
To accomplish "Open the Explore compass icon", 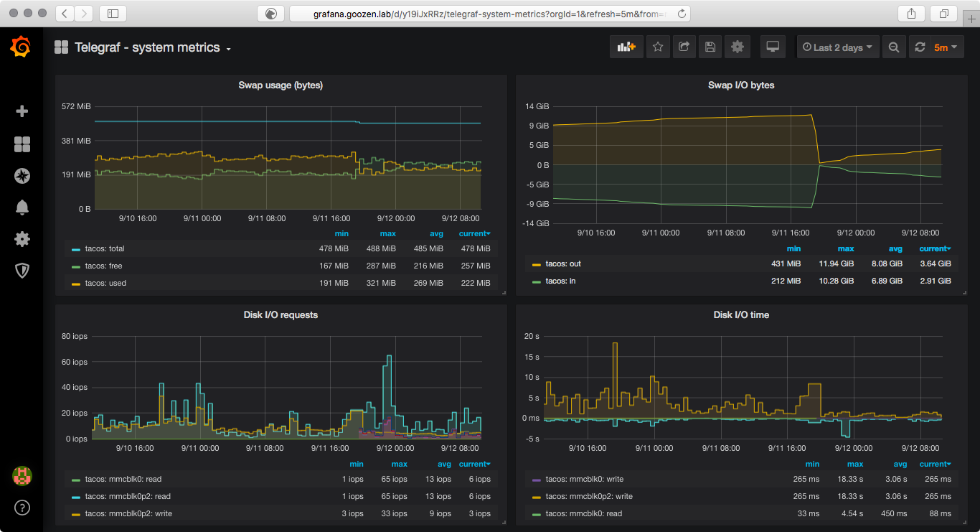I will (22, 175).
